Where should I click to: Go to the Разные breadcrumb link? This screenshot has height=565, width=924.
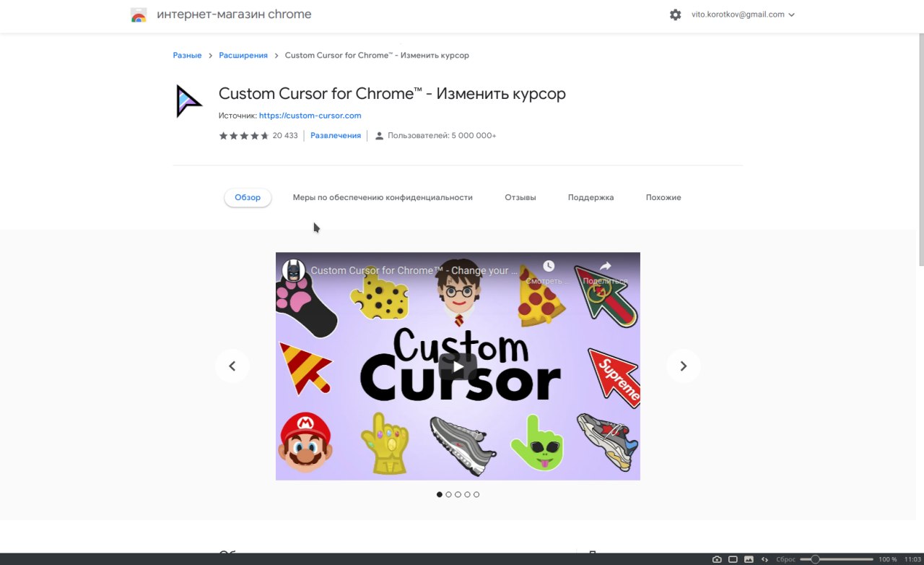click(187, 56)
